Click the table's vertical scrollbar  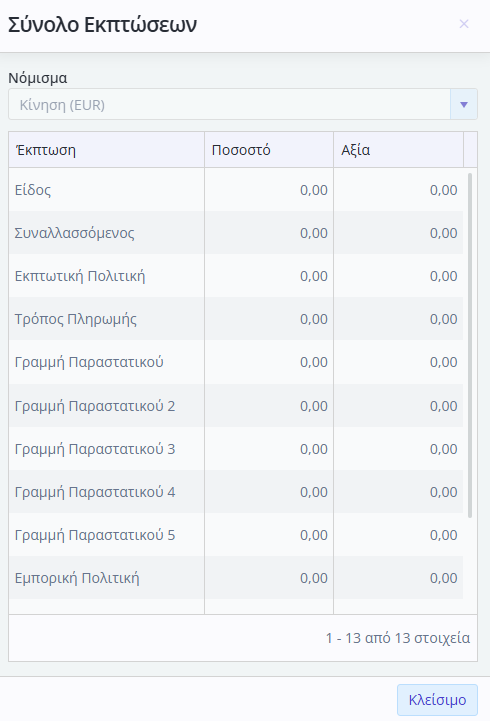click(x=470, y=345)
